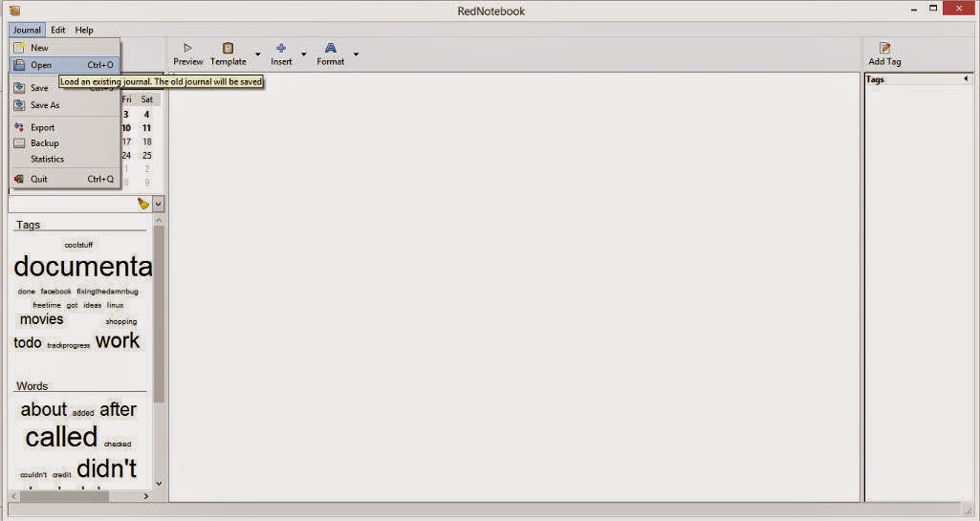Screen dimensions: 980x521
Task: Click the Open folder icon in Journal menu
Action: (x=19, y=65)
